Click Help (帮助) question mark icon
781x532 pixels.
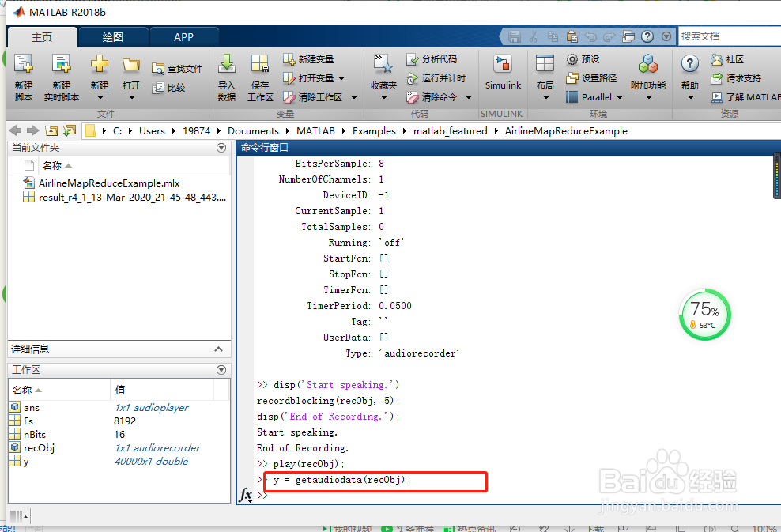coord(689,64)
